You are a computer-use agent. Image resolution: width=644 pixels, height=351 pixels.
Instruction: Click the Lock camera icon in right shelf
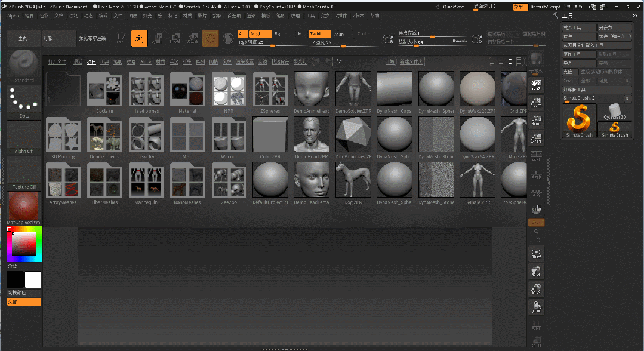tap(537, 210)
